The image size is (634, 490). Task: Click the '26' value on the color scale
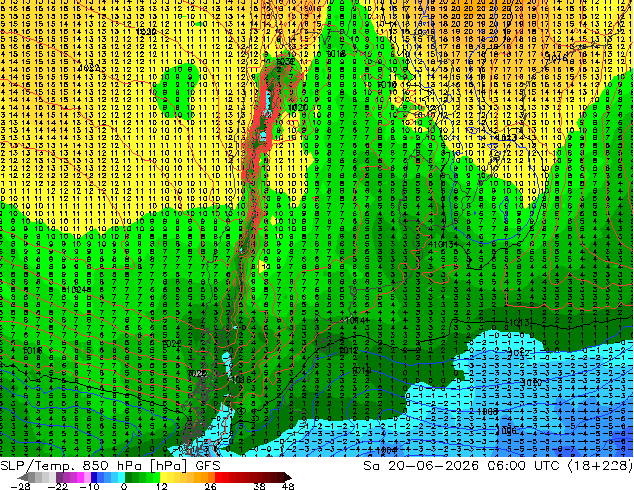tap(210, 486)
